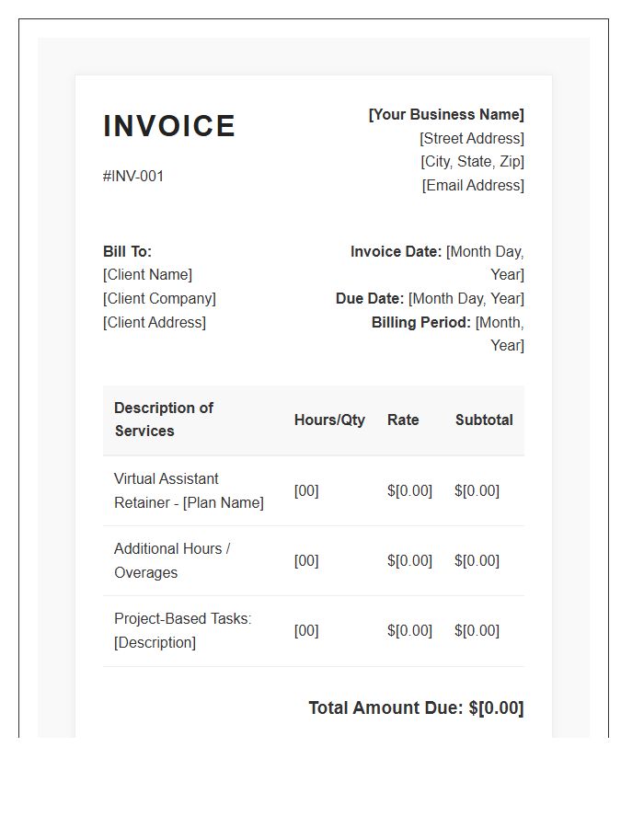This screenshot has width=644, height=828.
Task: Select the [Client Name] placeholder
Action: point(148,275)
